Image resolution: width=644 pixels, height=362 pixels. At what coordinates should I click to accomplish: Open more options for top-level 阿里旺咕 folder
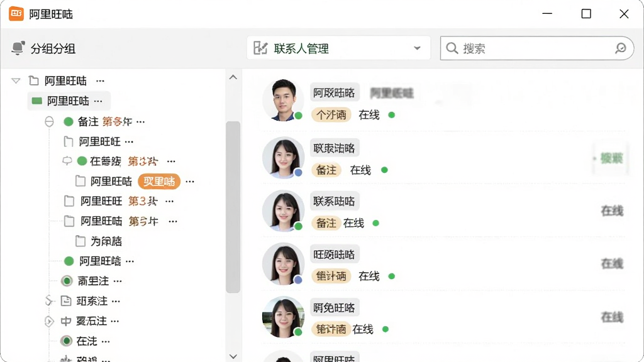click(x=100, y=81)
